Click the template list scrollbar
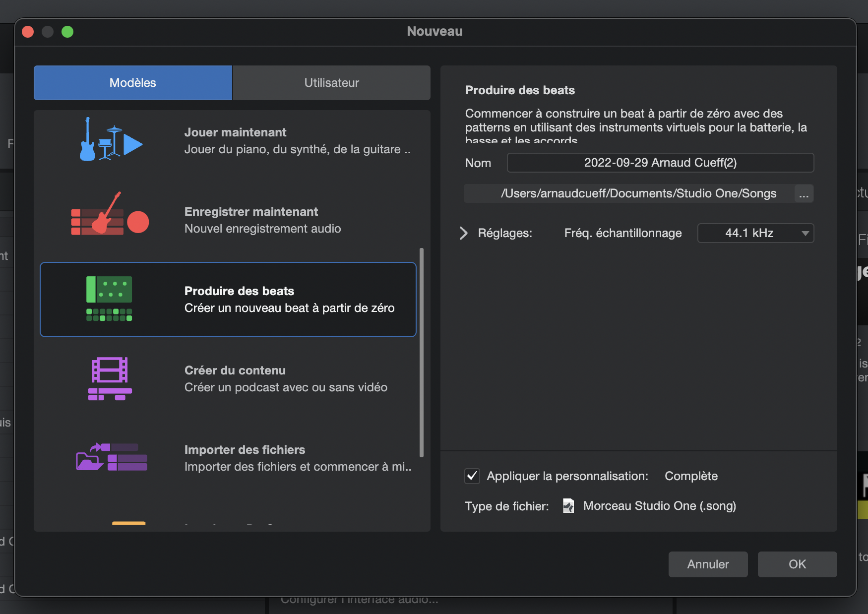The width and height of the screenshot is (868, 614). point(422,352)
